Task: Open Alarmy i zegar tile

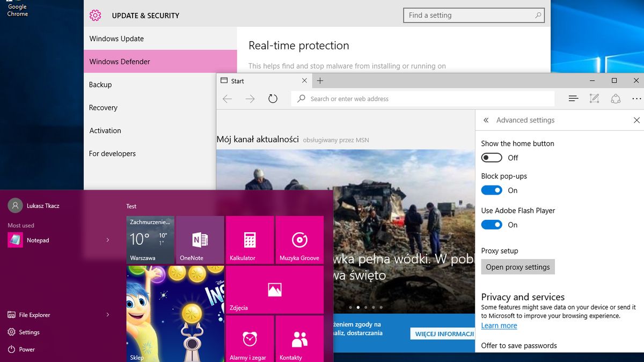Action: pyautogui.click(x=250, y=338)
